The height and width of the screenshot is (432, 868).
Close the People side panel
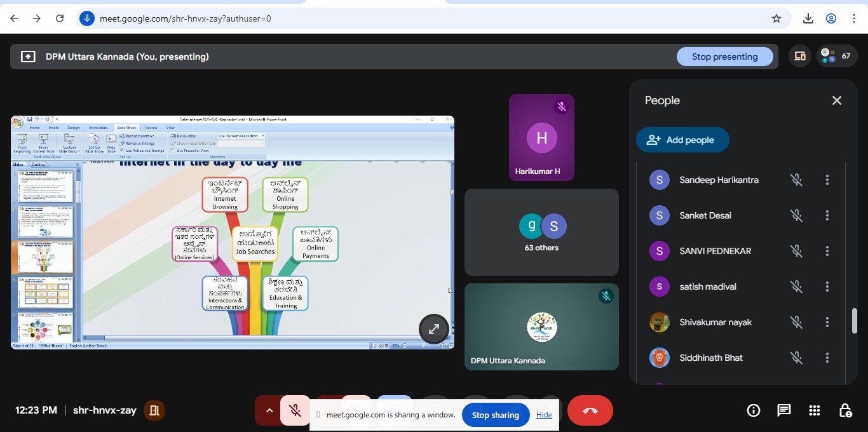pyautogui.click(x=837, y=100)
